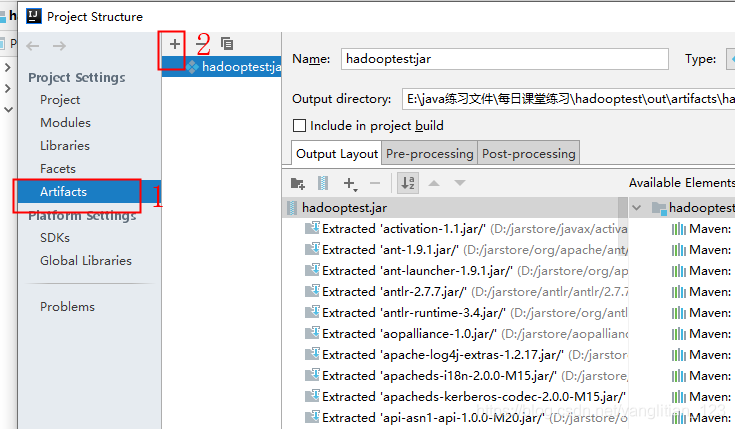Collapse the hadooptest available elements node

coord(637,208)
